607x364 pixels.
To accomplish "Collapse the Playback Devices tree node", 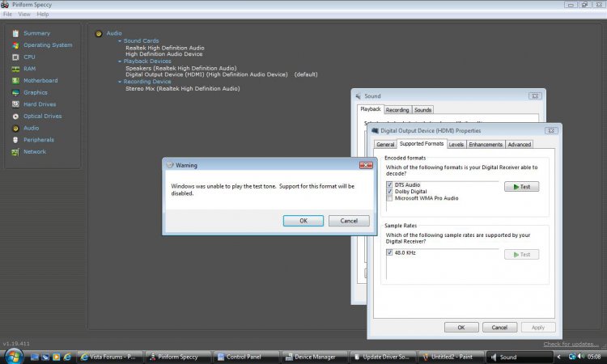I will [120, 61].
